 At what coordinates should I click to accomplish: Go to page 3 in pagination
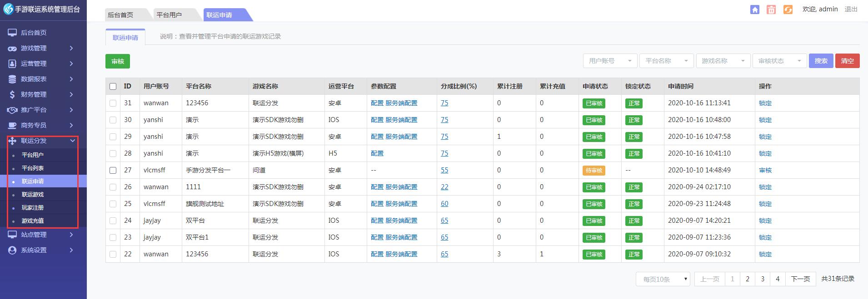click(x=763, y=279)
